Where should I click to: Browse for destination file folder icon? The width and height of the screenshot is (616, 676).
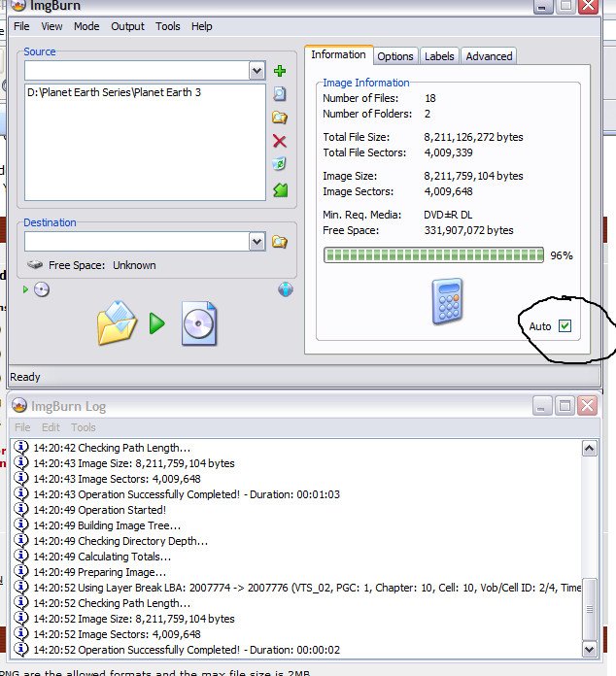(x=280, y=242)
